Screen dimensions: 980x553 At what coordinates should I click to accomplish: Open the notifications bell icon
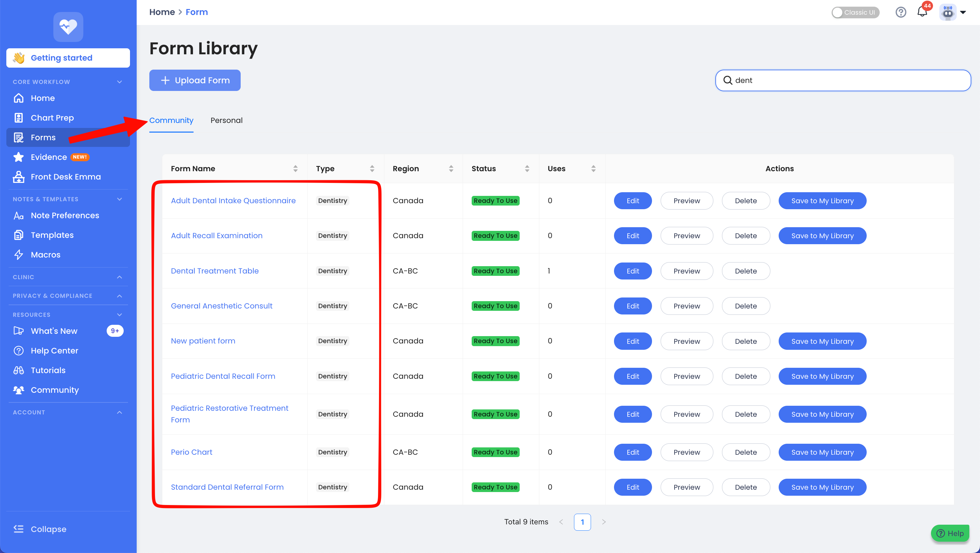coord(922,12)
